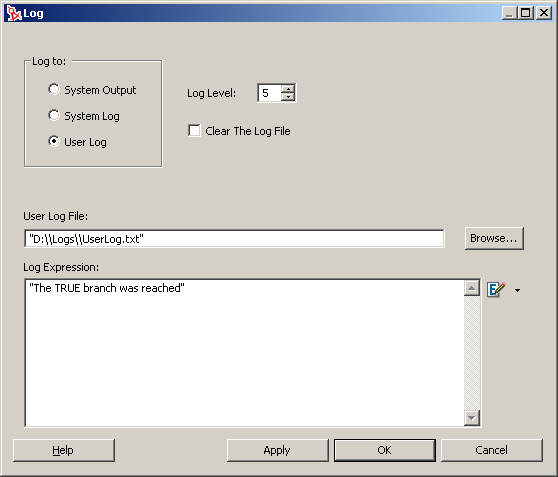
Task: Open the expression editor icon
Action: point(496,289)
